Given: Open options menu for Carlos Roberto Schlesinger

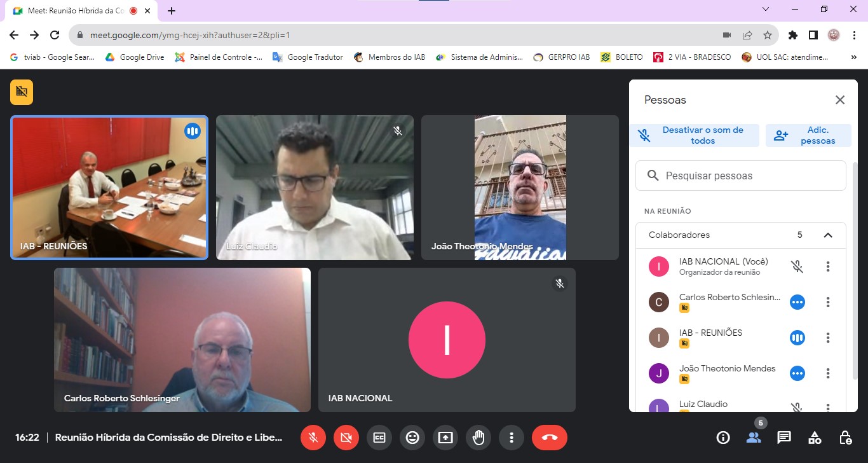Looking at the screenshot, I should coord(828,302).
